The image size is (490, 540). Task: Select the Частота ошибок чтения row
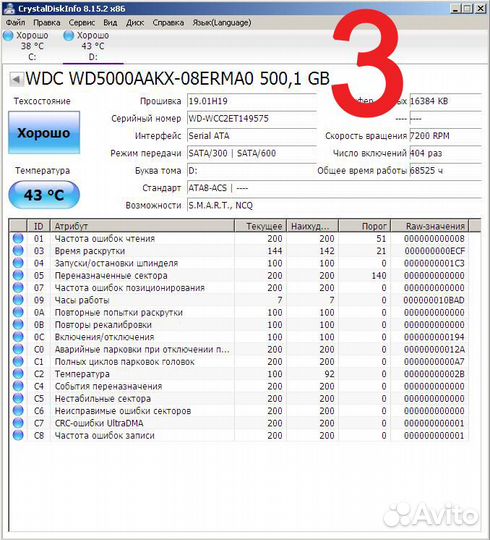239,238
